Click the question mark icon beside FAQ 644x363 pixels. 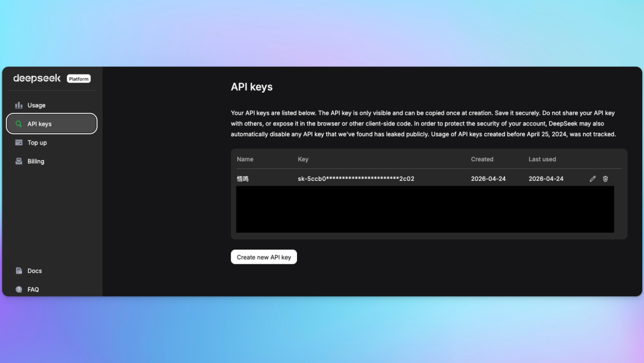pyautogui.click(x=19, y=290)
